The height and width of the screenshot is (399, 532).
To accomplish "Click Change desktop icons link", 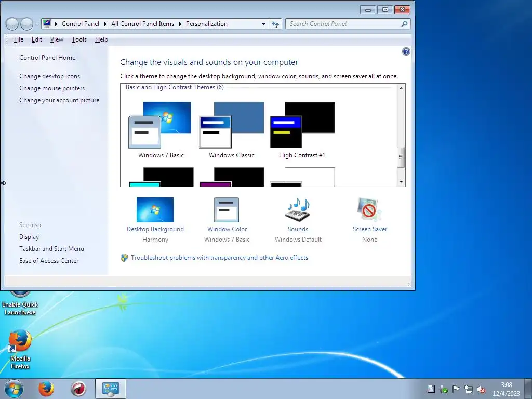I will 49,76.
